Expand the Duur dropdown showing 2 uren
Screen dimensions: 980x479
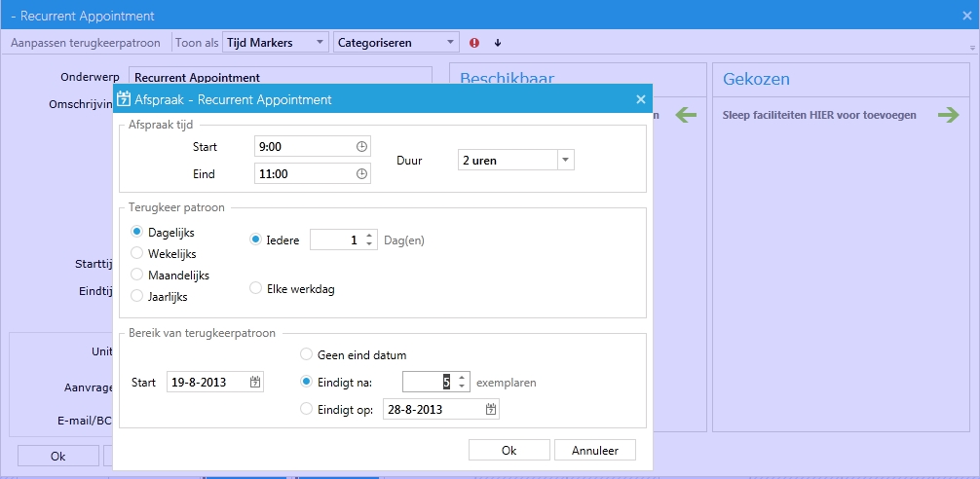565,160
